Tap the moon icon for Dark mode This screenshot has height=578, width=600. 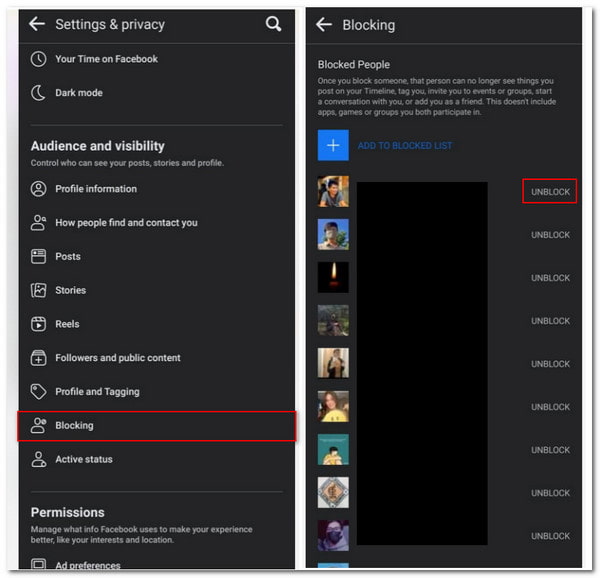[38, 93]
